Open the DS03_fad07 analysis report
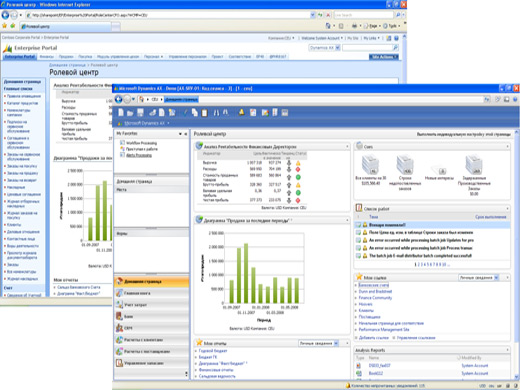The image size is (520, 390). pyautogui.click(x=379, y=366)
